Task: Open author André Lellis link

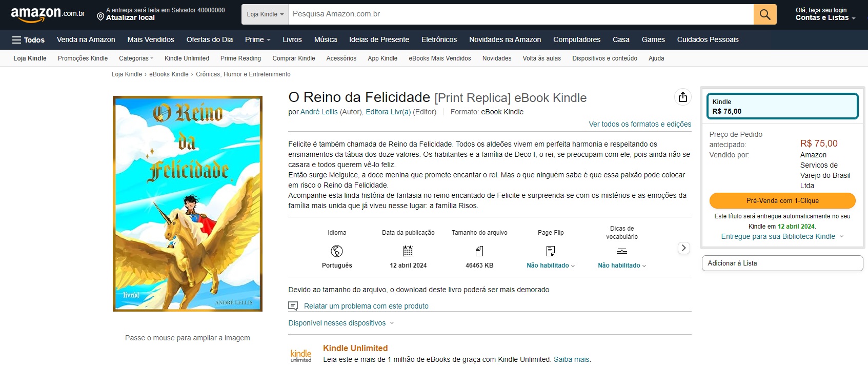Action: click(x=319, y=112)
